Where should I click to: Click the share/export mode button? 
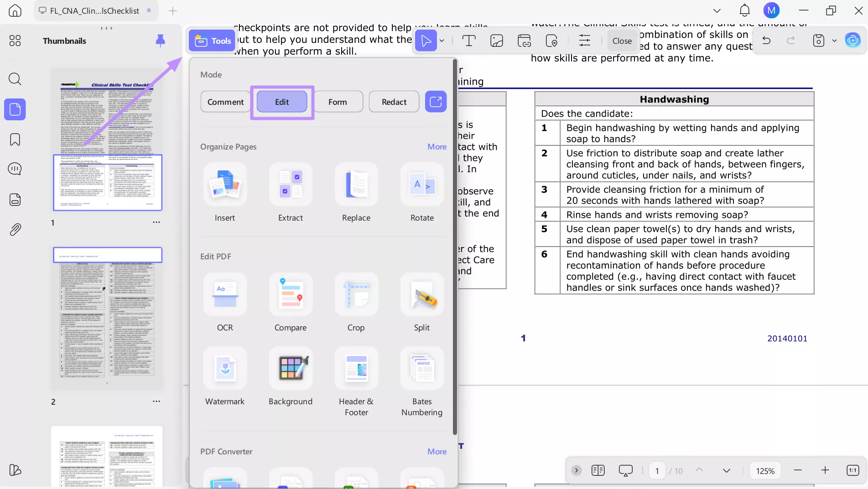click(x=436, y=102)
